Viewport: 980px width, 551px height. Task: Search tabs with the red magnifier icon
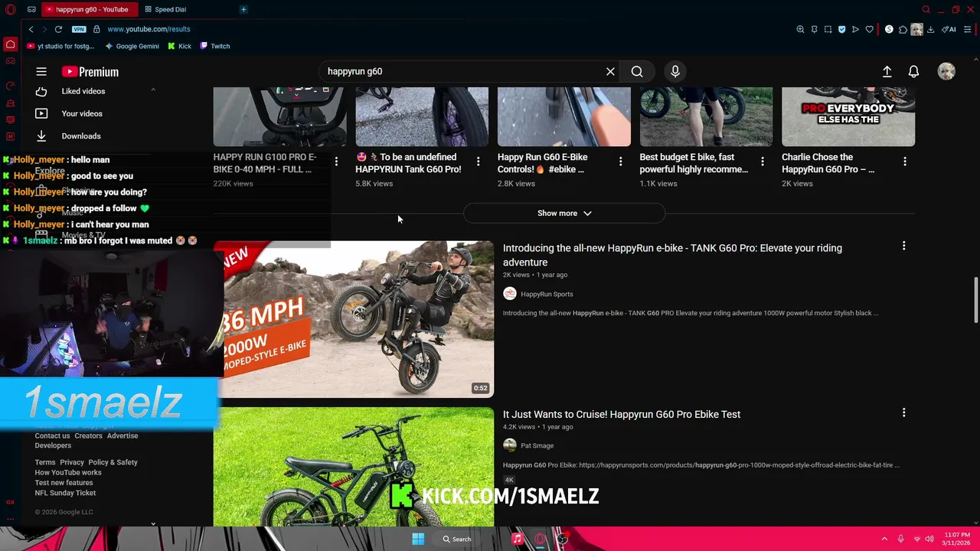926,9
